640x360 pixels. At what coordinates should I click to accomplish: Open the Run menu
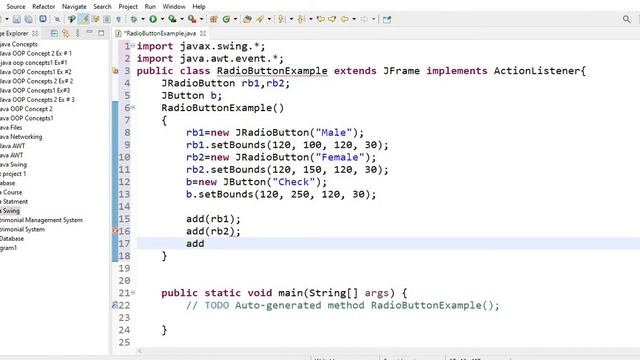click(x=150, y=7)
